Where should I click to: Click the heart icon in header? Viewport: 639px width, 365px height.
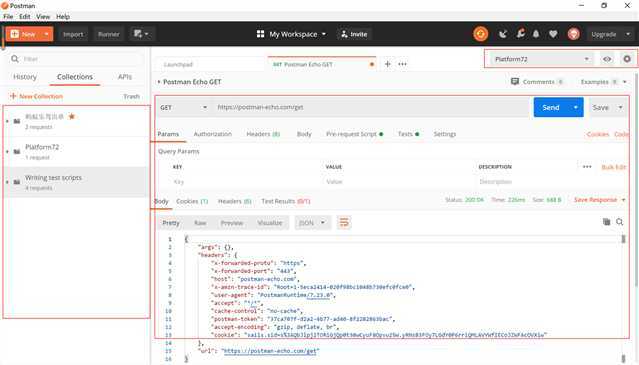pyautogui.click(x=553, y=34)
